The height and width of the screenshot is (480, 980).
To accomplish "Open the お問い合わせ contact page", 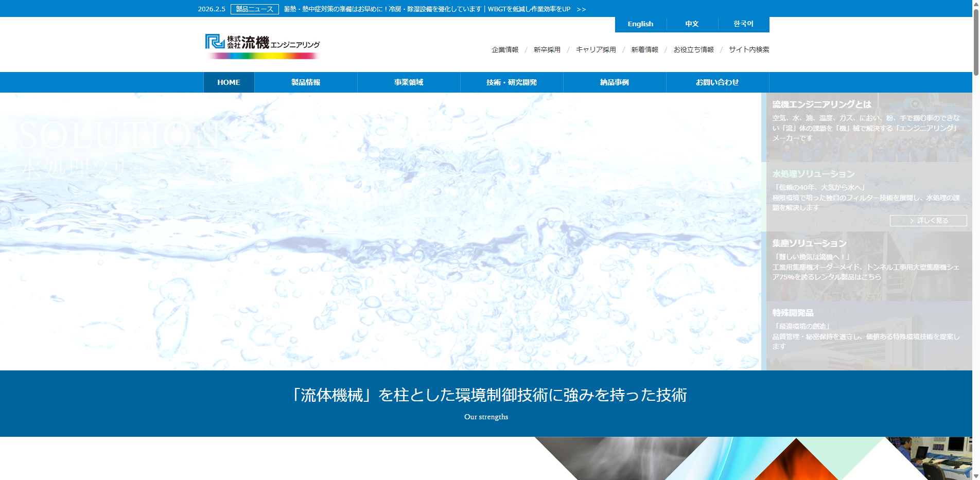I will 717,82.
